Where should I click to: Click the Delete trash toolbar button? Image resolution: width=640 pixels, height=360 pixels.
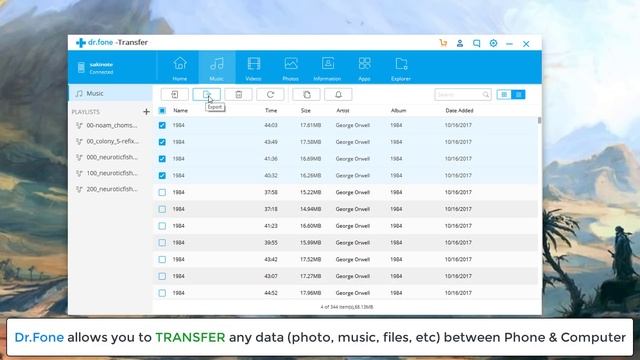click(238, 95)
